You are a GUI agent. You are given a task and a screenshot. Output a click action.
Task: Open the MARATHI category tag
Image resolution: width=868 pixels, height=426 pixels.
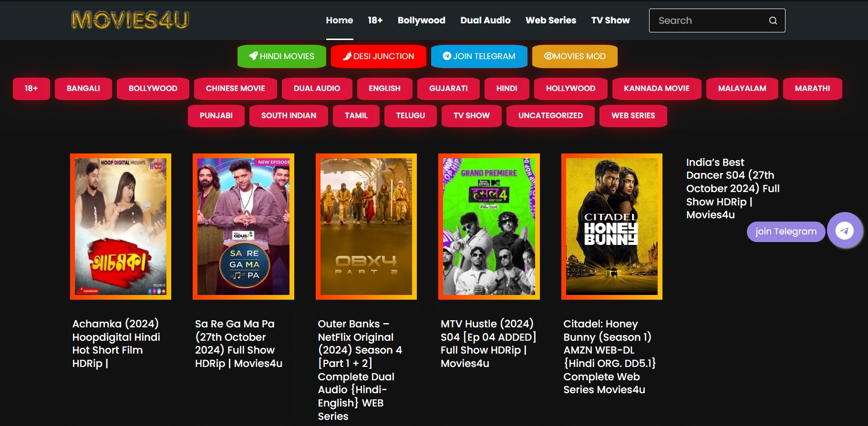[x=813, y=89]
